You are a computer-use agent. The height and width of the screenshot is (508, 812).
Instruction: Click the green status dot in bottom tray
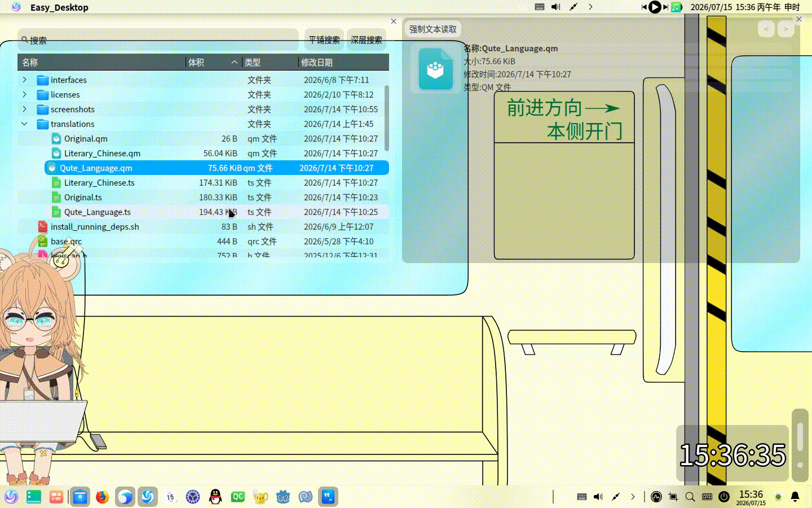tap(778, 497)
